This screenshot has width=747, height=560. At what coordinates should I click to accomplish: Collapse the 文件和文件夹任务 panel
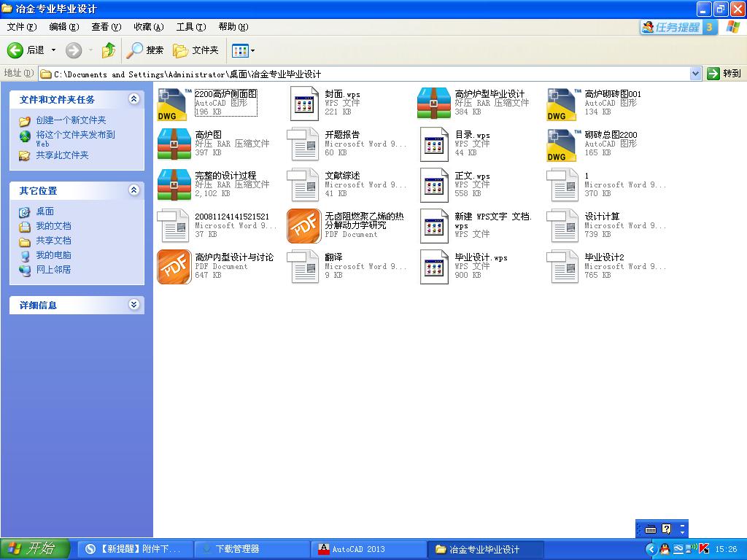pos(134,99)
